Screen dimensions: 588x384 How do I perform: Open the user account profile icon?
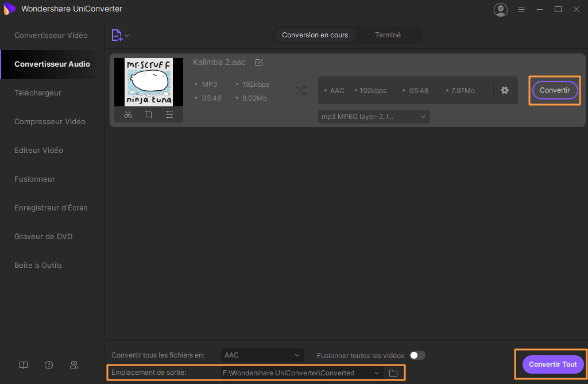[501, 9]
